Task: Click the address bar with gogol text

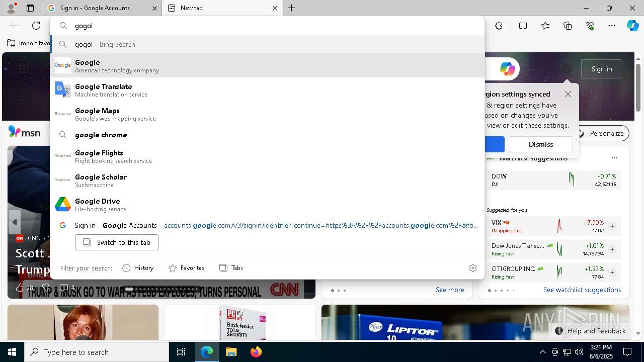Action: coord(268,26)
